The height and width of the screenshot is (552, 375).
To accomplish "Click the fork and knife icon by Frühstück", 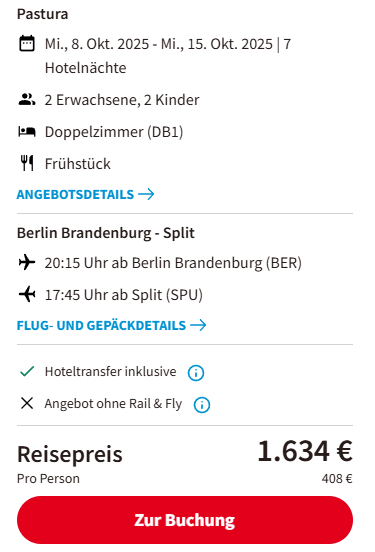I will click(27, 163).
